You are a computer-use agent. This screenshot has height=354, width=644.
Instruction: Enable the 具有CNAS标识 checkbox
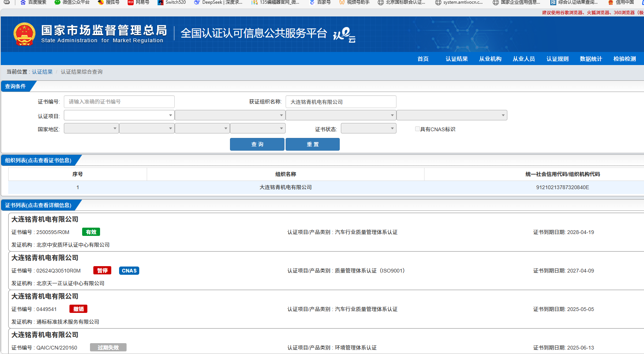coord(417,129)
